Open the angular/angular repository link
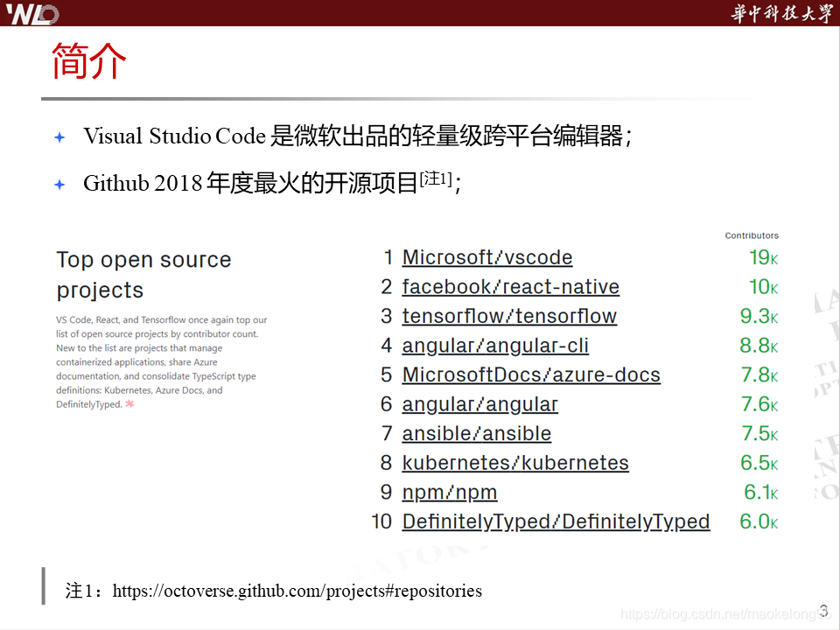This screenshot has height=630, width=840. pos(480,404)
